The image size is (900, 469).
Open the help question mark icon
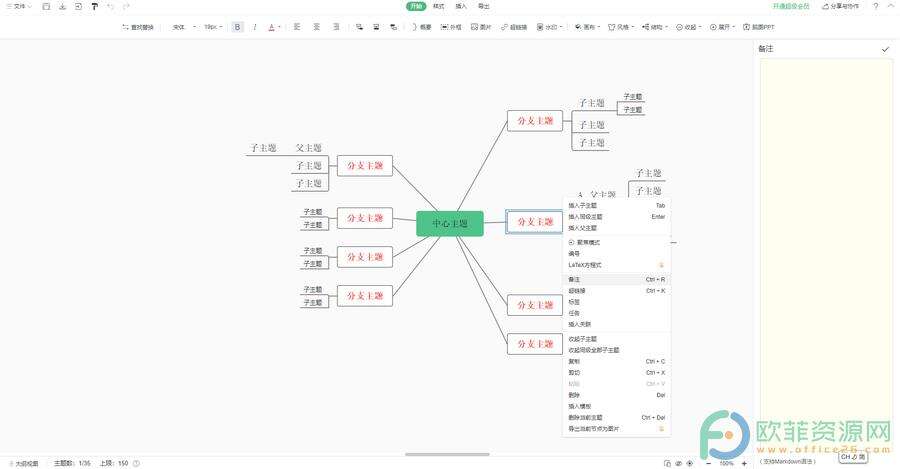[x=875, y=6]
